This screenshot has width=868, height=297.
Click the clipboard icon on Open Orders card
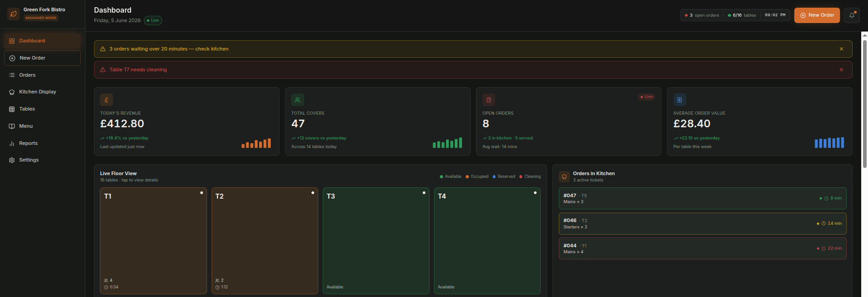489,100
